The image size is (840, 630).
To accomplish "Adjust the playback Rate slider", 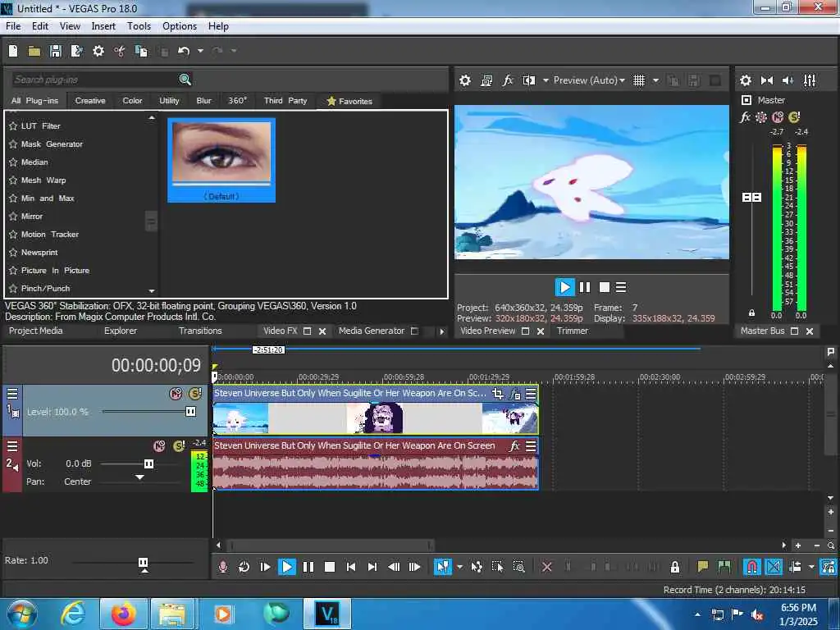I will [x=143, y=563].
